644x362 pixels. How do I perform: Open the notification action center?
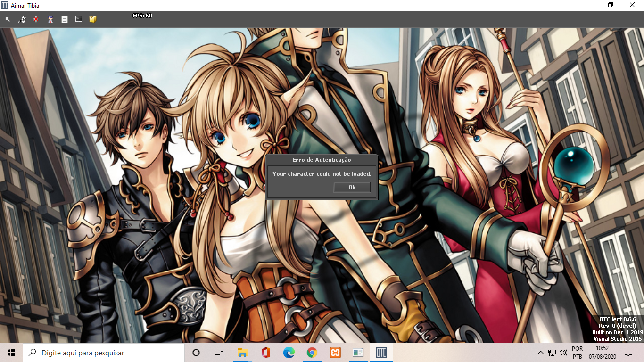pos(628,353)
